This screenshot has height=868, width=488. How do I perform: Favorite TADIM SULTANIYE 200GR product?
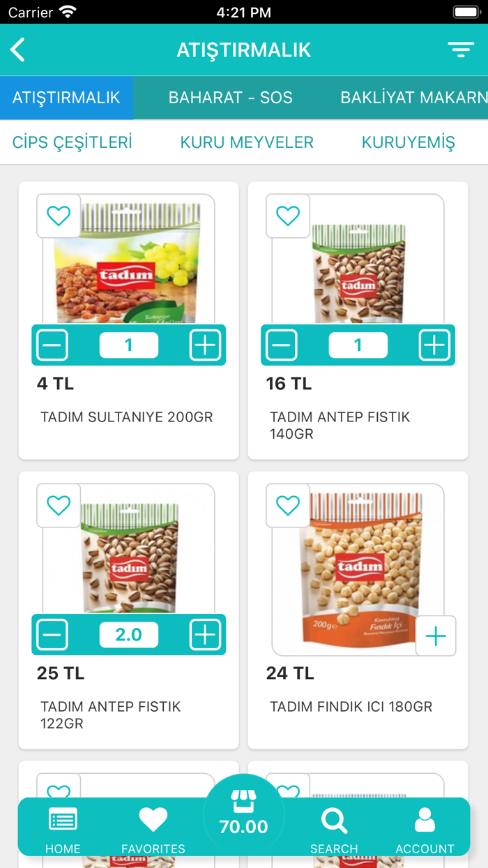(x=59, y=216)
